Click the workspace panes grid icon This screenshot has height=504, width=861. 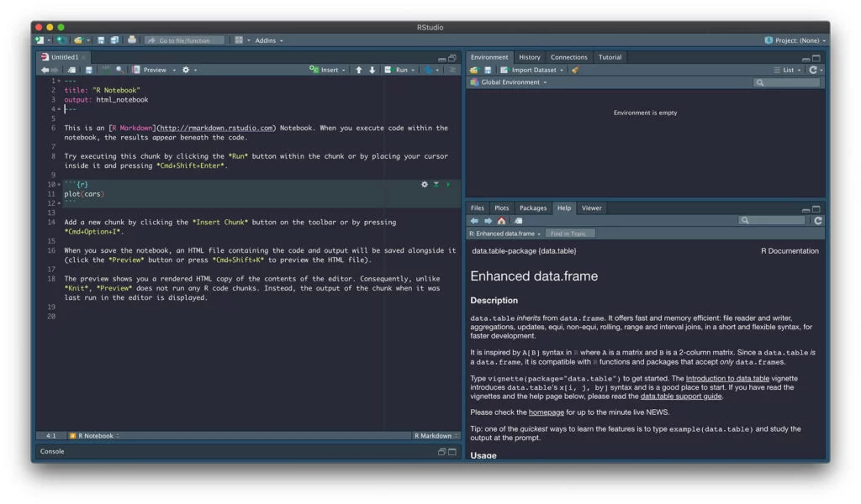tap(239, 40)
